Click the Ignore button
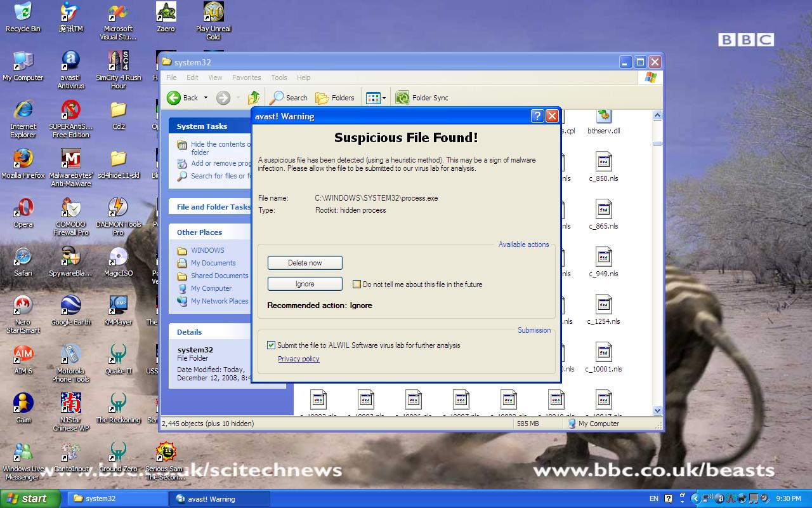Image resolution: width=812 pixels, height=508 pixels. pyautogui.click(x=305, y=284)
